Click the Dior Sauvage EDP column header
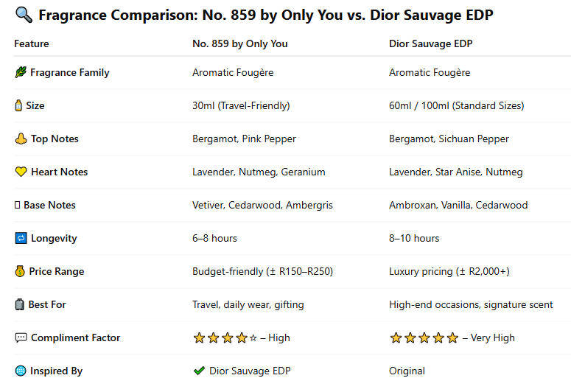Image resolution: width=571 pixels, height=392 pixels. click(430, 43)
